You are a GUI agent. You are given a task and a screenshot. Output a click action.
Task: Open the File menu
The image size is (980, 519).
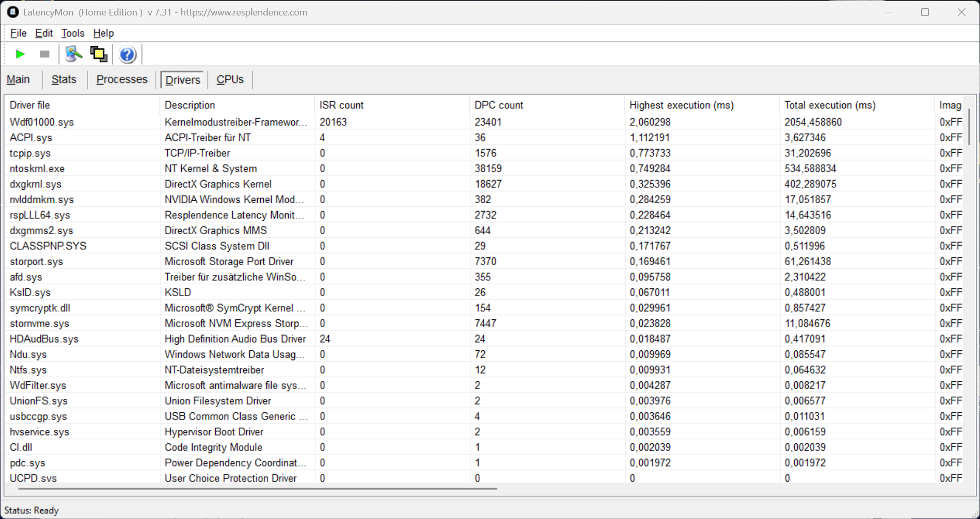(18, 33)
